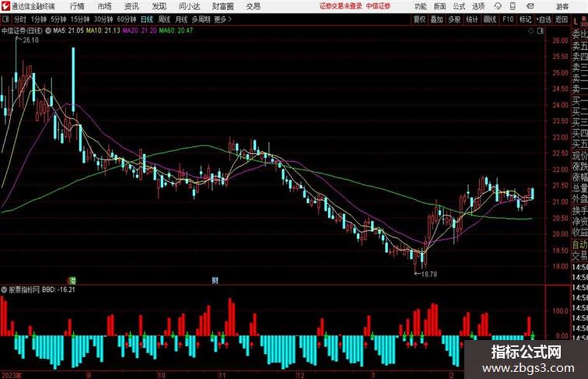Click the 叠加 overlay button
Image resolution: width=588 pixels, height=379 pixels.
(437, 19)
